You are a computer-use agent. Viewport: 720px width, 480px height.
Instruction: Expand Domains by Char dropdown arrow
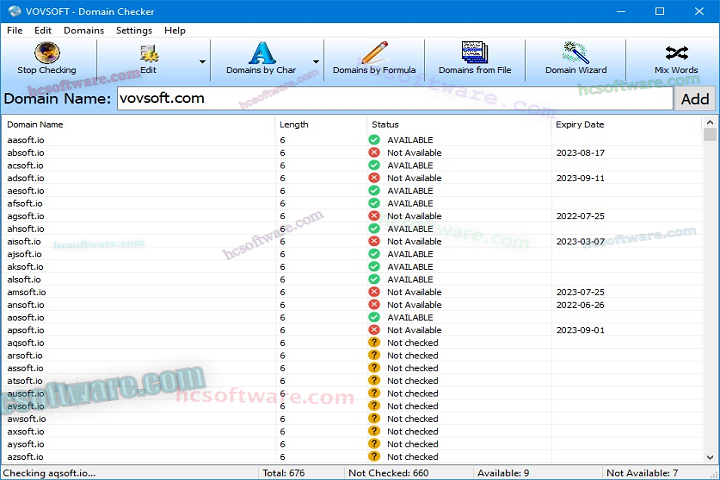point(315,62)
